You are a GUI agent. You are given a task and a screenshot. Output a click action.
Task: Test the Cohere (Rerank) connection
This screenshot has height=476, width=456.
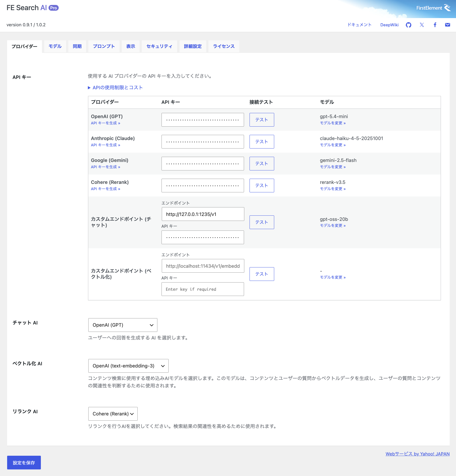pos(262,186)
